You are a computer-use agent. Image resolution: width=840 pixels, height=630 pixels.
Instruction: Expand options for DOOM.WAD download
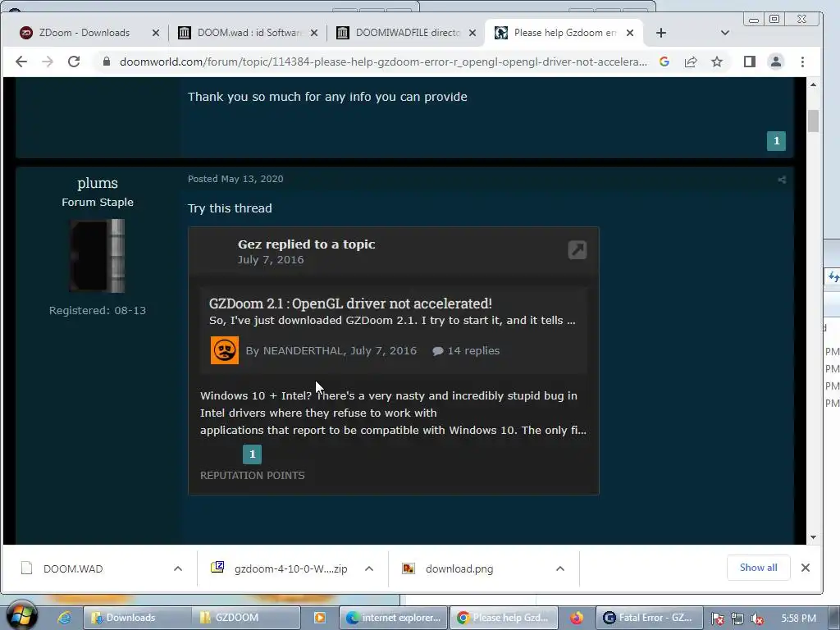click(178, 569)
